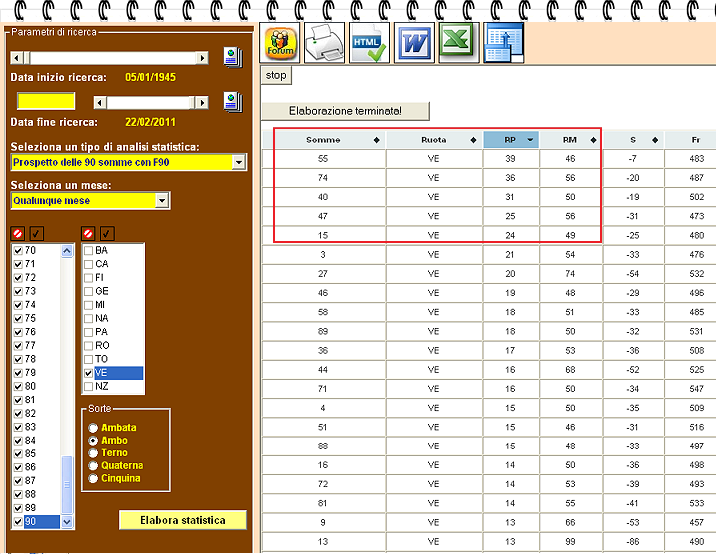The image size is (716, 554).
Task: Open the statistical analysis type dropdown
Action: 238,162
